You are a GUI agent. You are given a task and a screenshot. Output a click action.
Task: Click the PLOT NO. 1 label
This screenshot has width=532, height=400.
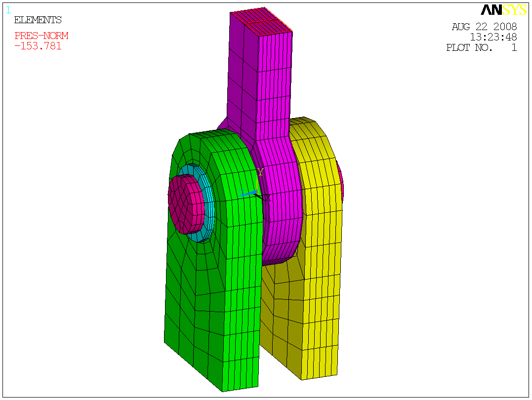point(482,47)
